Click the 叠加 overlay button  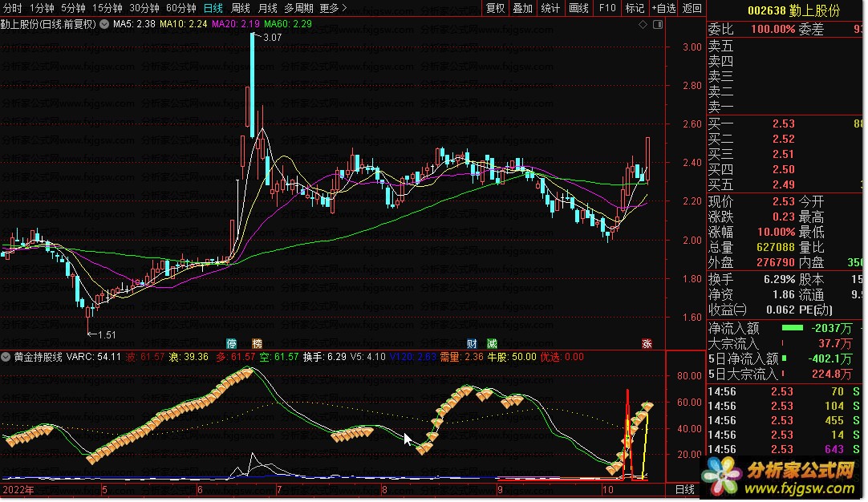[522, 8]
